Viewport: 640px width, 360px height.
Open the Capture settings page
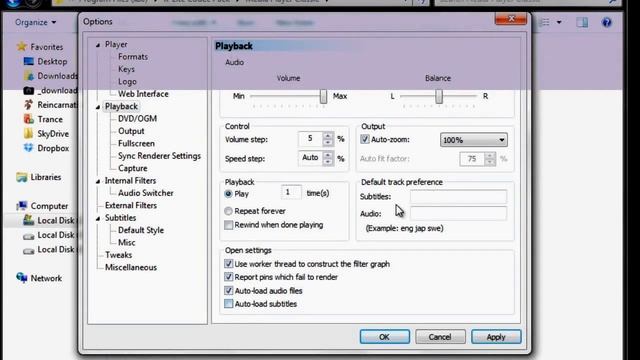pyautogui.click(x=133, y=168)
